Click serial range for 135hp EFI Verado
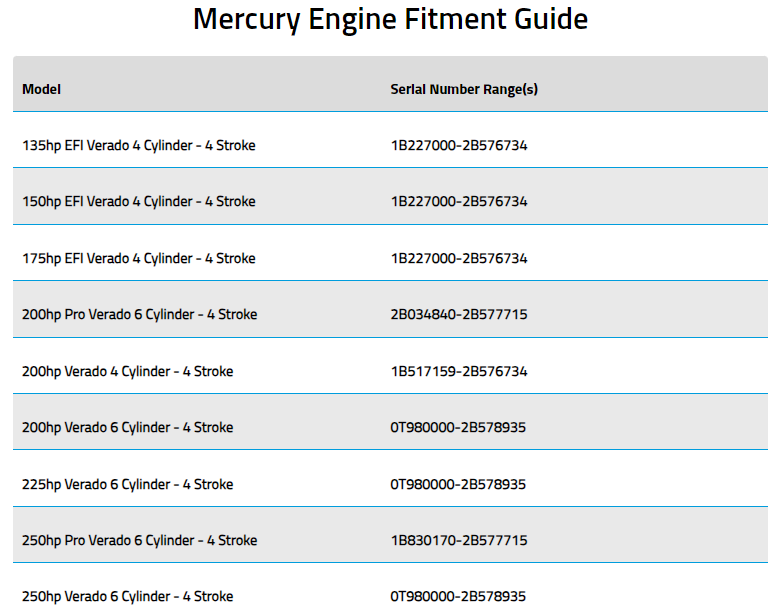This screenshot has width=774, height=611. point(459,146)
